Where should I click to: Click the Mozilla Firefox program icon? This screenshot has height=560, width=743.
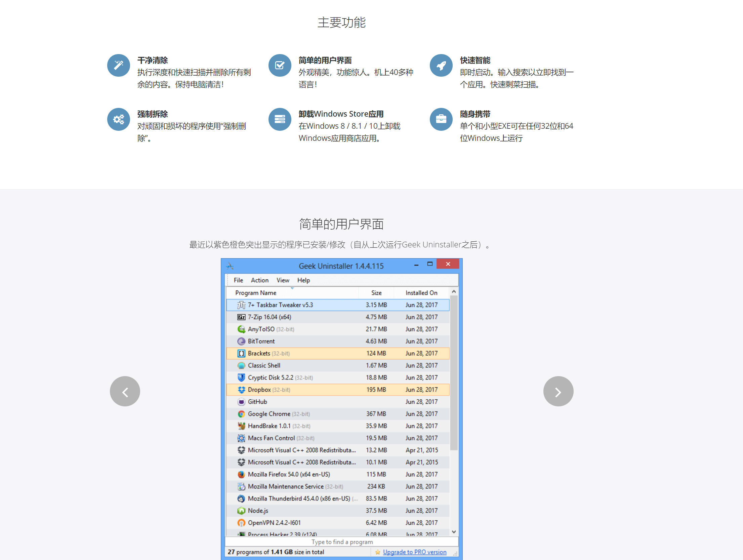pyautogui.click(x=241, y=474)
